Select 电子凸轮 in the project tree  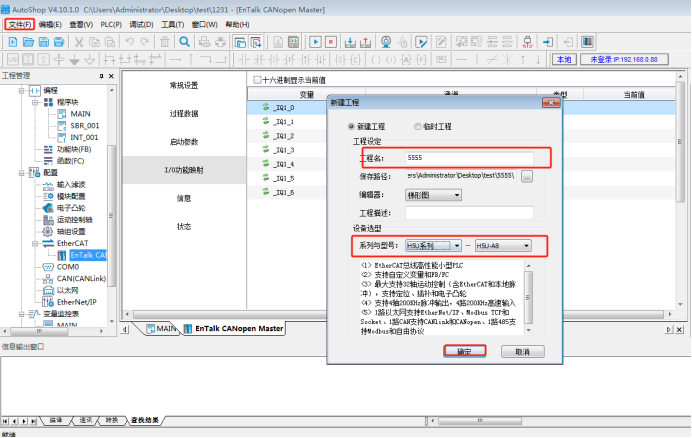[x=71, y=208]
